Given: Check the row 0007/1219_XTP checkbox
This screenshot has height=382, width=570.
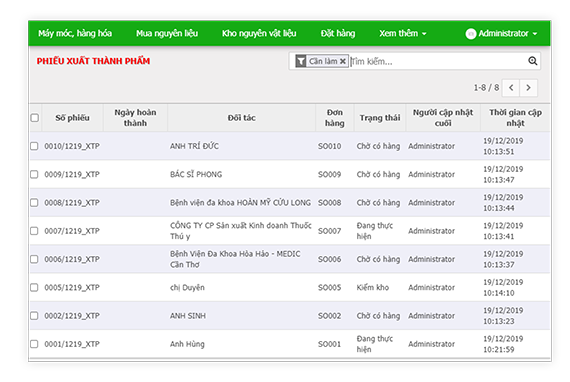Looking at the screenshot, I should coord(34,231).
